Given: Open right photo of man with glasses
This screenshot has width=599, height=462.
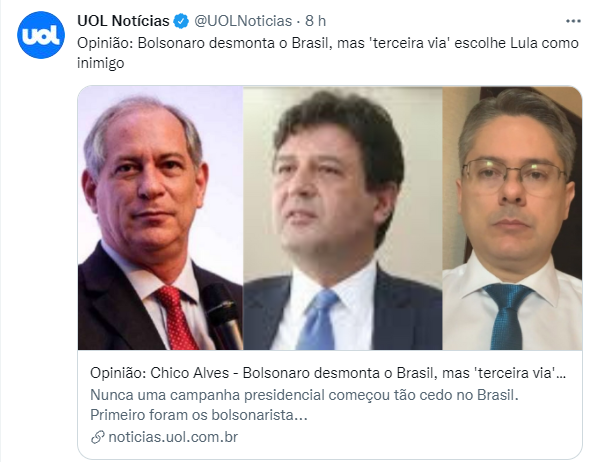Looking at the screenshot, I should pos(512,218).
